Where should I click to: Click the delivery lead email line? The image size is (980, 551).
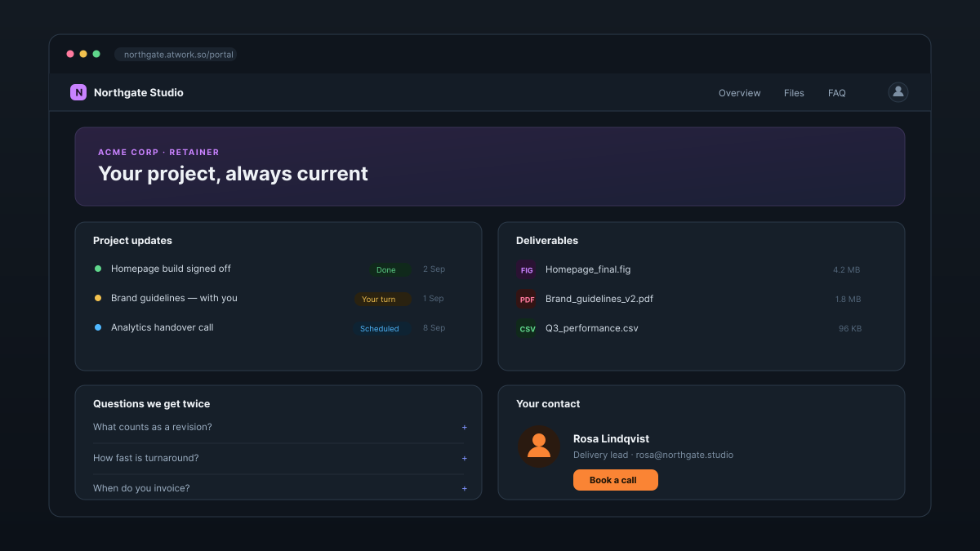(x=653, y=455)
